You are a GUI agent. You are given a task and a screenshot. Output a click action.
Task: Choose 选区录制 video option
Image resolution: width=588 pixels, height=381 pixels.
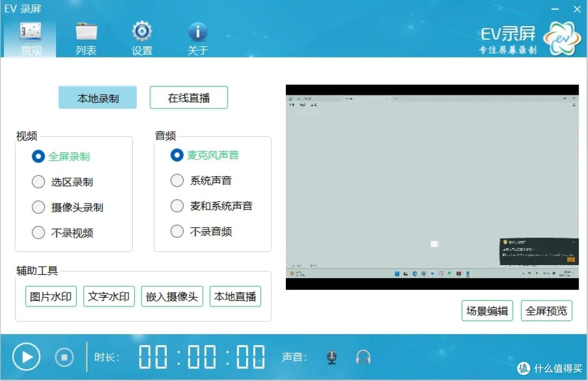[63, 182]
